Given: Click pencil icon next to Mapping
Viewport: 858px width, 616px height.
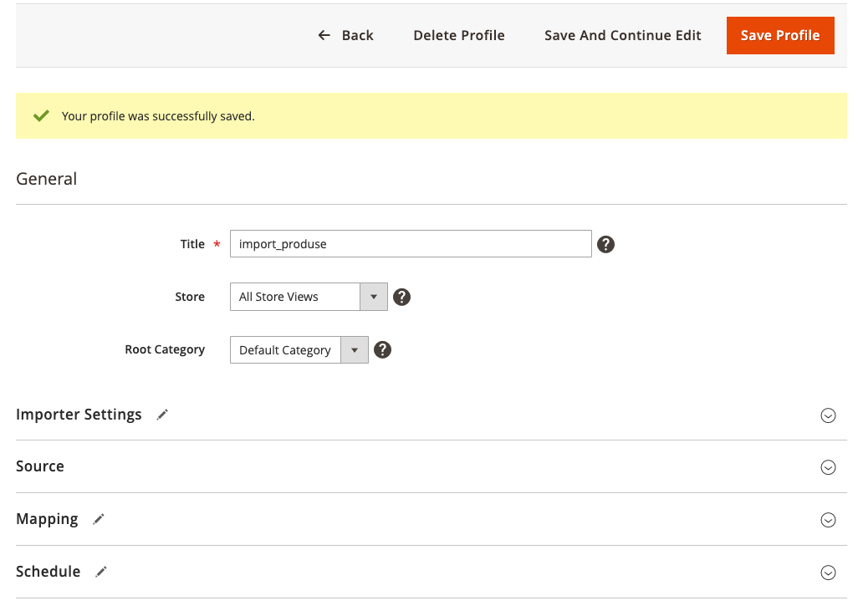Looking at the screenshot, I should click(x=99, y=519).
